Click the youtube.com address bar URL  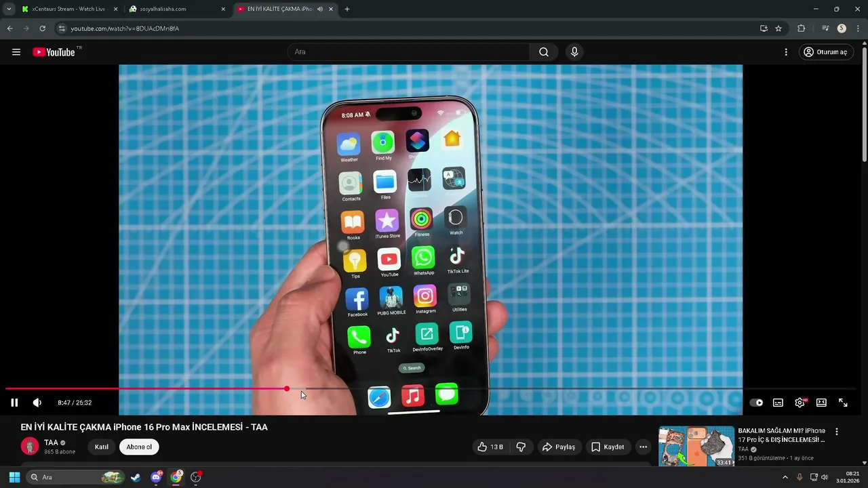coord(125,28)
